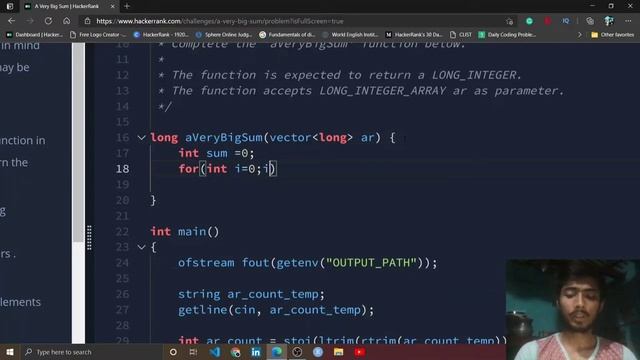640x360 pixels.
Task: Collapse the aVeryBigSum function fold arrow
Action: (x=141, y=138)
